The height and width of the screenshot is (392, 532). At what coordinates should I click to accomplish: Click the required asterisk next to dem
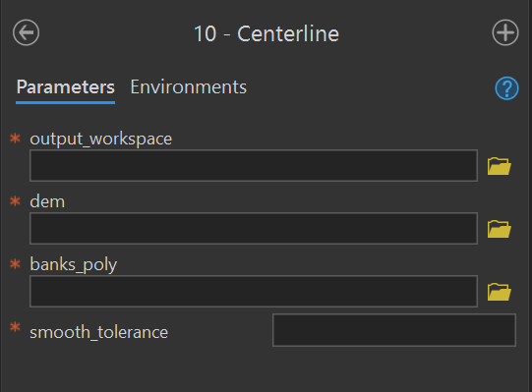pyautogui.click(x=16, y=201)
